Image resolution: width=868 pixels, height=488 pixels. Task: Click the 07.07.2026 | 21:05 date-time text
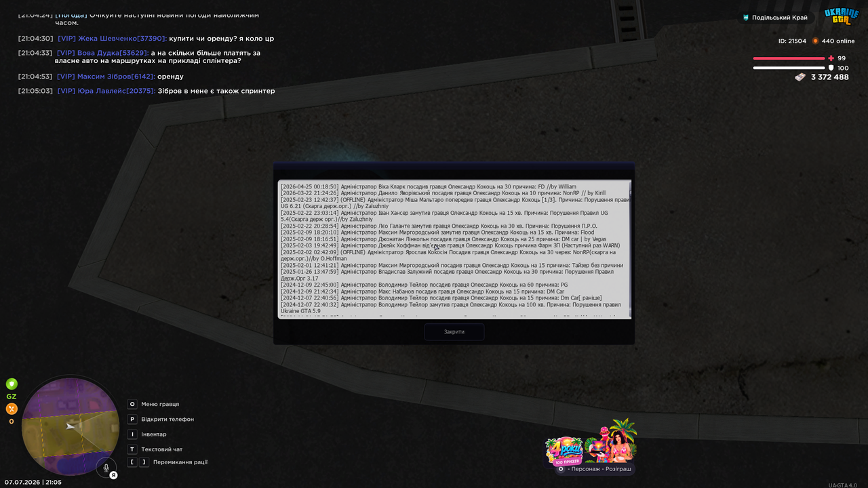point(33,482)
